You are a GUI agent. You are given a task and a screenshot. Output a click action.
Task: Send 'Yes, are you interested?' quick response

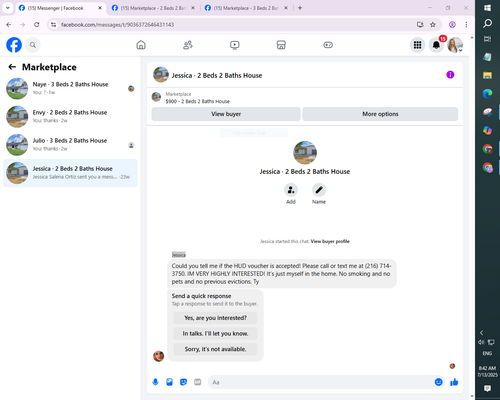[215, 318]
